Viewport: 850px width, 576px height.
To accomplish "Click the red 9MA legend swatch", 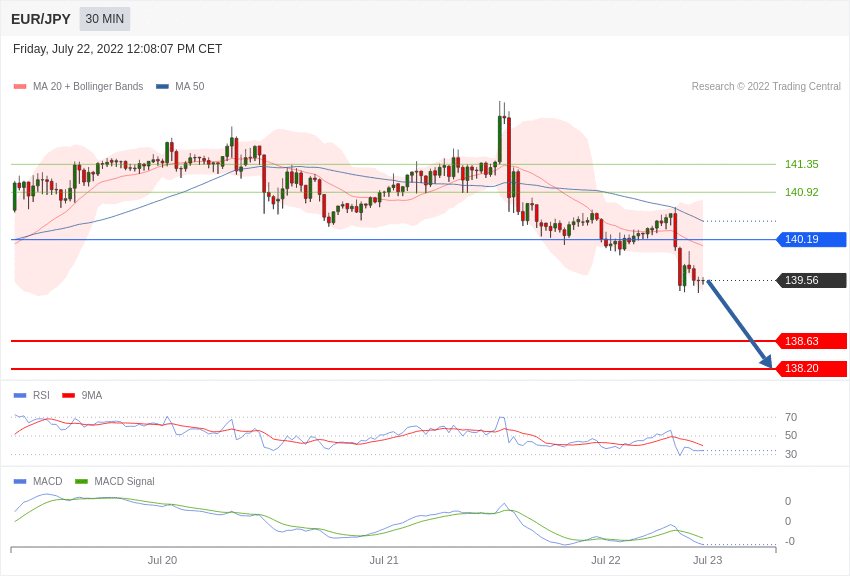I will pos(68,396).
